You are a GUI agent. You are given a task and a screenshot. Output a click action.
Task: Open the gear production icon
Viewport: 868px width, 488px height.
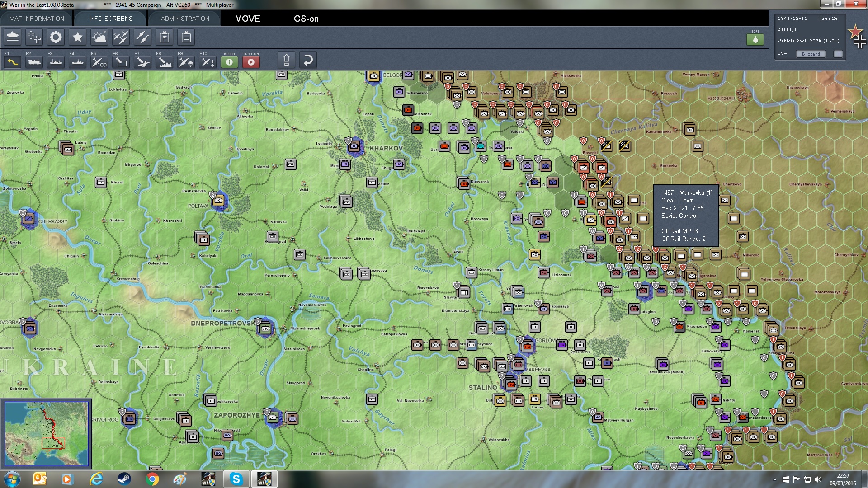56,37
